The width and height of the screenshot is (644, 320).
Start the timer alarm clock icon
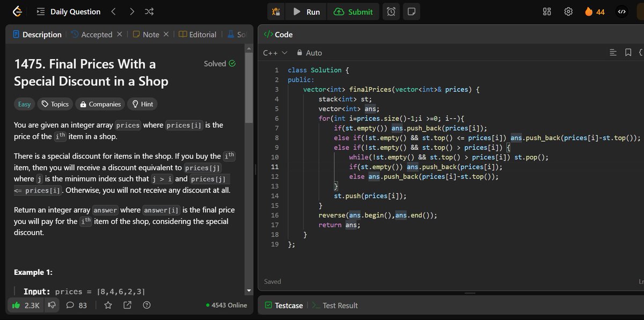[392, 11]
